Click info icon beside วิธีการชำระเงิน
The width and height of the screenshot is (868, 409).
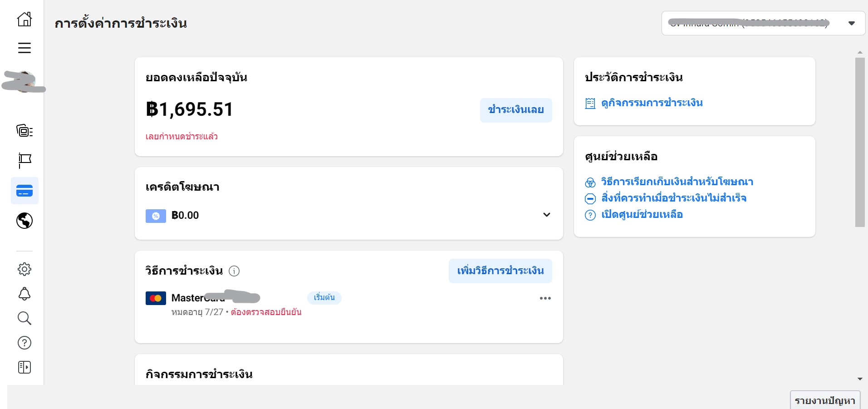click(x=234, y=271)
